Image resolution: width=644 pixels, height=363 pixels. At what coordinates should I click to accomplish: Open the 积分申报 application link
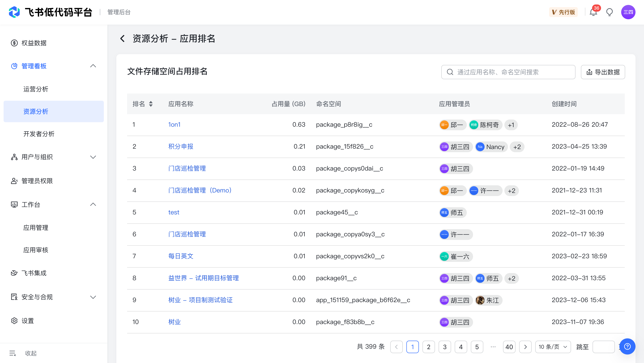click(x=181, y=146)
